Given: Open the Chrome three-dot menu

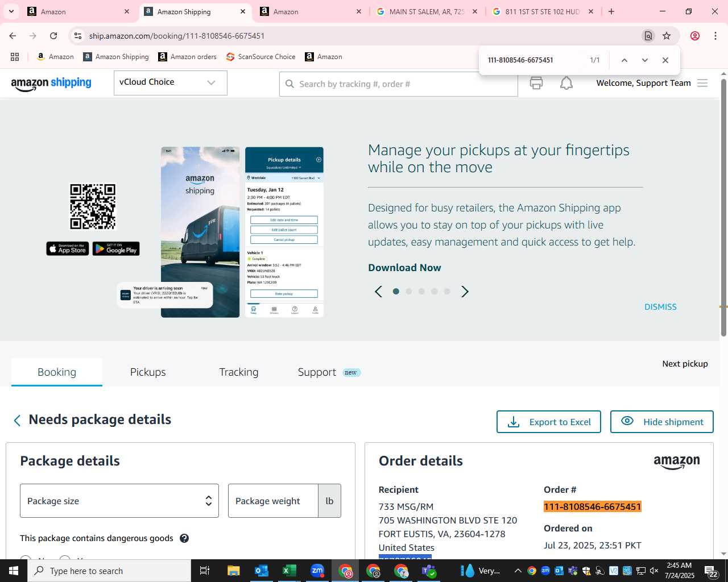Looking at the screenshot, I should tap(715, 36).
